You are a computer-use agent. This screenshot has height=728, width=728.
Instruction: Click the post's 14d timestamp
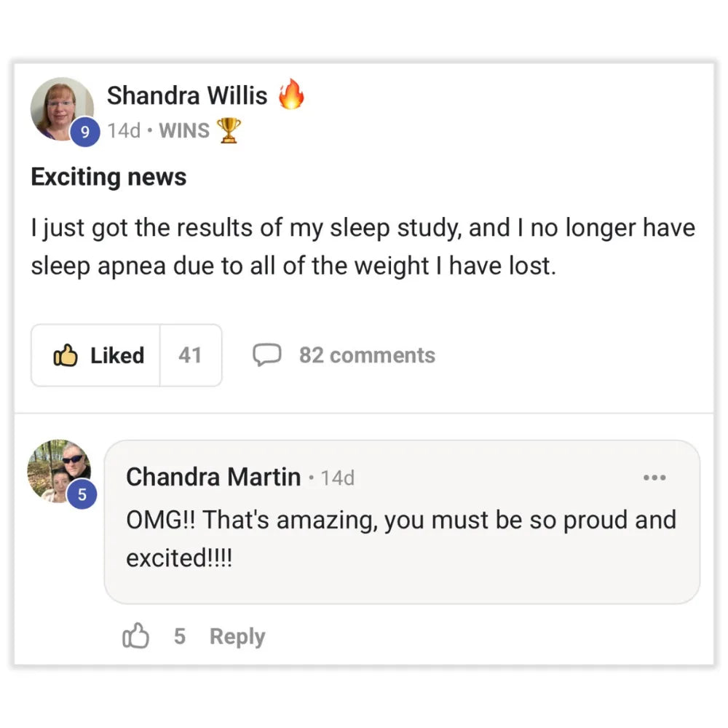pos(123,131)
